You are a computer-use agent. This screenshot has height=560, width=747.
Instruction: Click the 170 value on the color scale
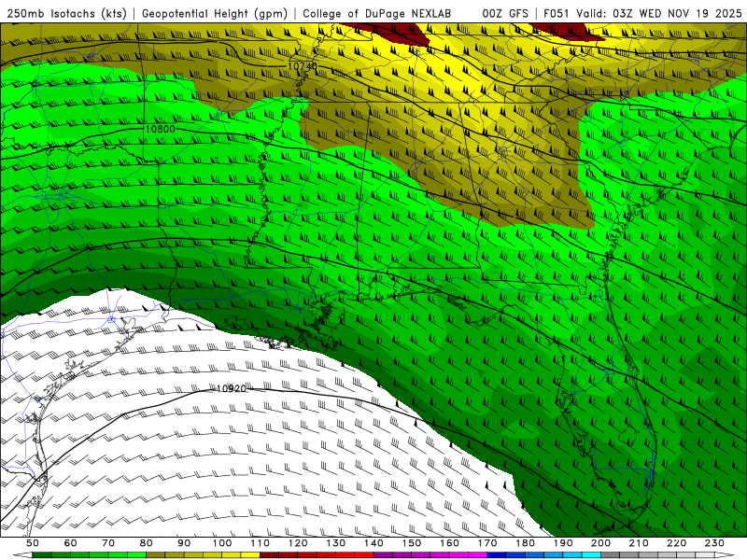click(487, 543)
